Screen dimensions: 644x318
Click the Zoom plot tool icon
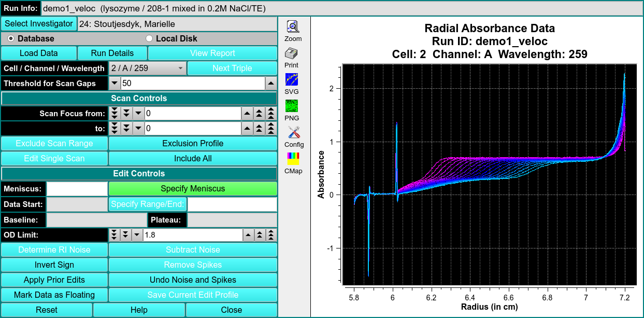pyautogui.click(x=293, y=27)
